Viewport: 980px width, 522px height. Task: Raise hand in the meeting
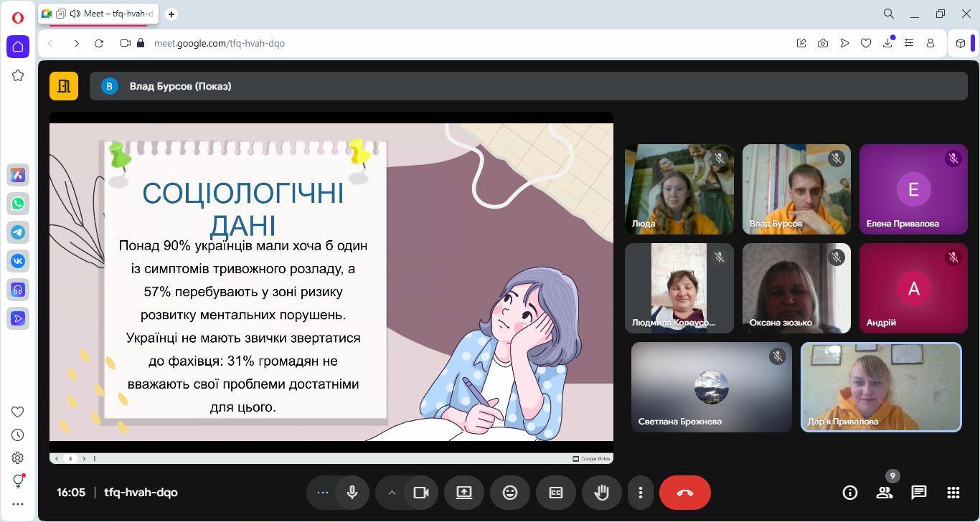[x=601, y=493]
